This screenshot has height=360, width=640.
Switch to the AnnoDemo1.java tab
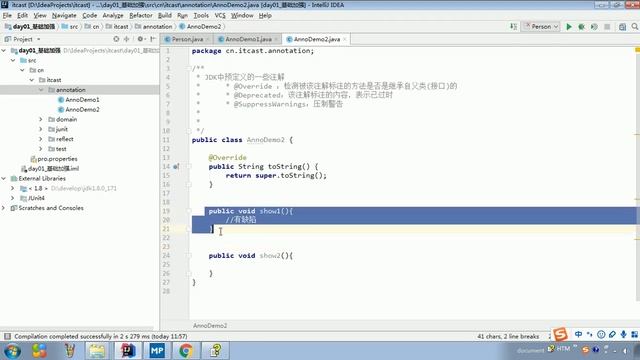pyautogui.click(x=248, y=39)
